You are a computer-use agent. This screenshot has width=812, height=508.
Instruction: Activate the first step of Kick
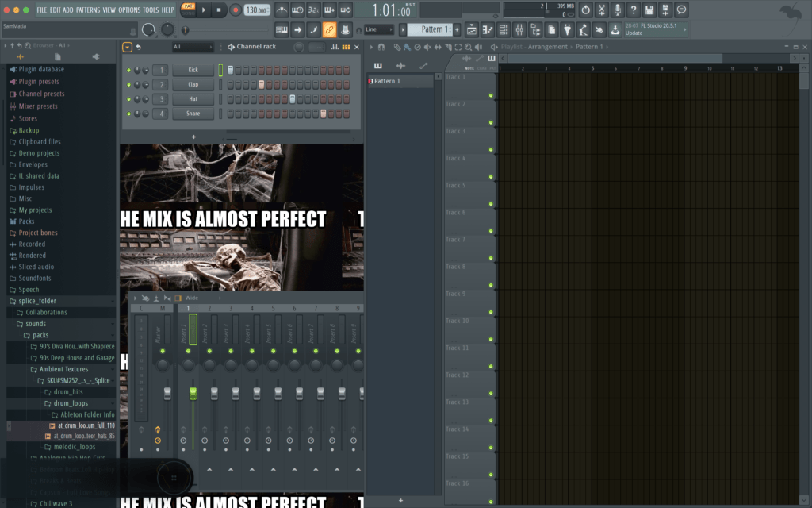point(231,70)
